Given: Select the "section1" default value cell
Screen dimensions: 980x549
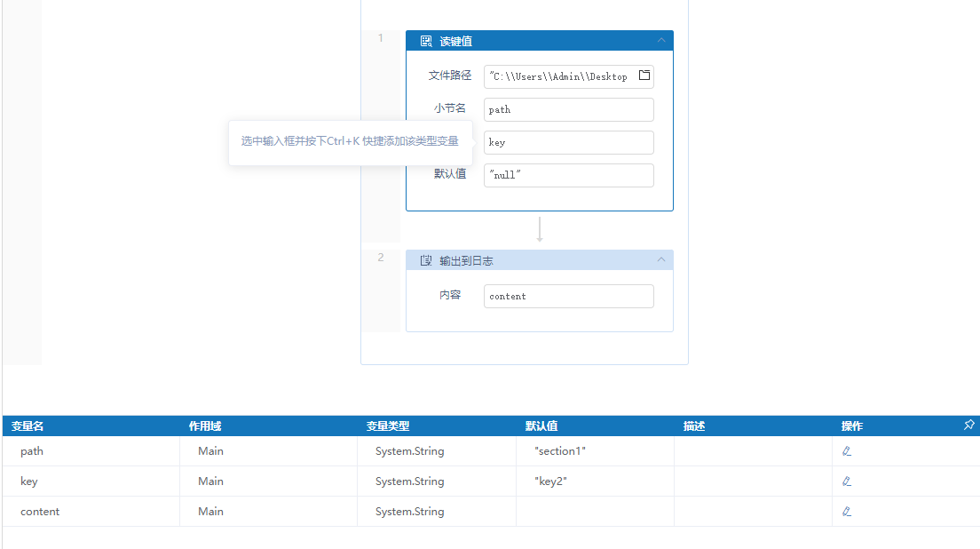Looking at the screenshot, I should coord(560,451).
